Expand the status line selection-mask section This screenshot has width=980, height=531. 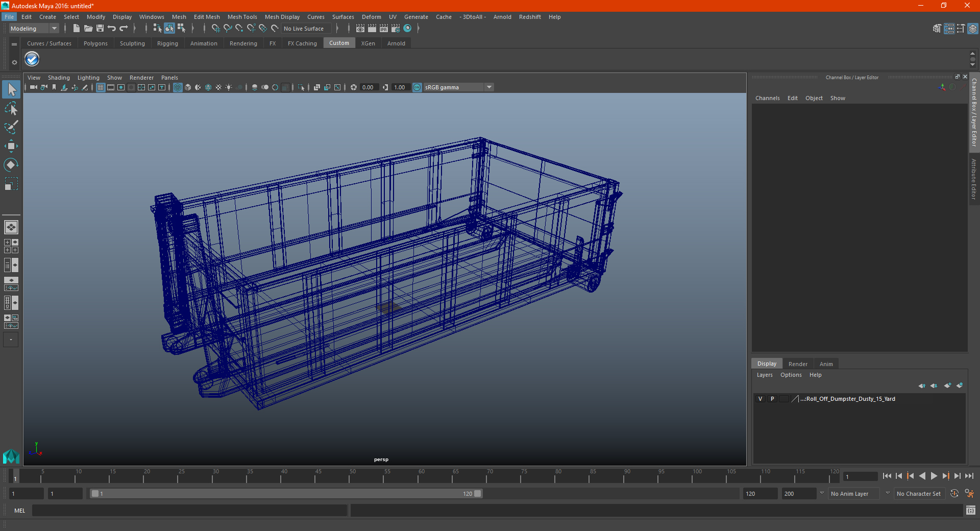tap(193, 29)
